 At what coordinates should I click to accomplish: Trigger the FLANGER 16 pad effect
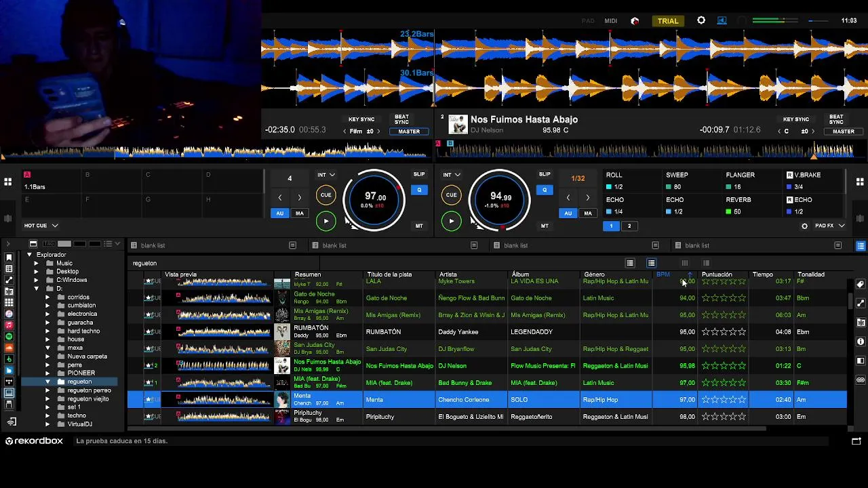coord(751,181)
